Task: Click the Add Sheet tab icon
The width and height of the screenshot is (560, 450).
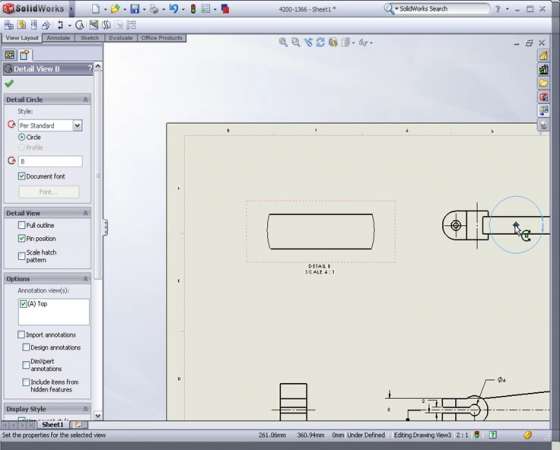Action: [x=77, y=424]
